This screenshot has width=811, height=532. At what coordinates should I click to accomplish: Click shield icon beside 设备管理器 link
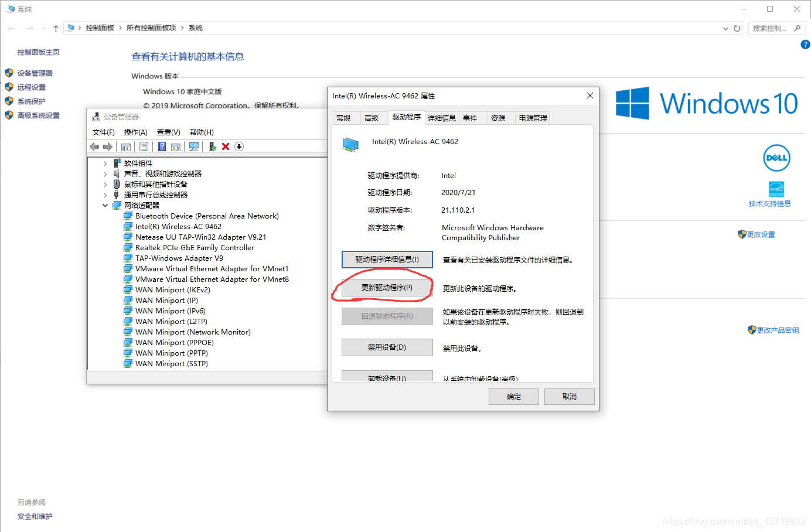[9, 73]
